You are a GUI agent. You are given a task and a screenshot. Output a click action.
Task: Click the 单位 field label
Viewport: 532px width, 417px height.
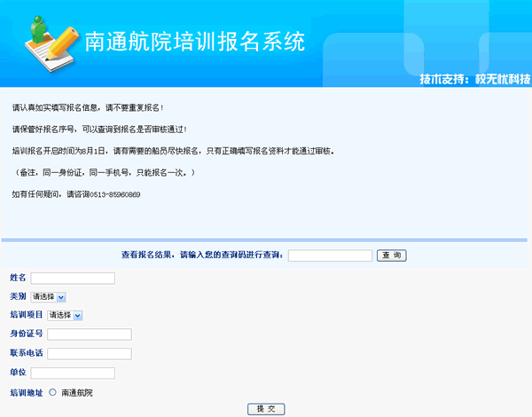click(18, 372)
